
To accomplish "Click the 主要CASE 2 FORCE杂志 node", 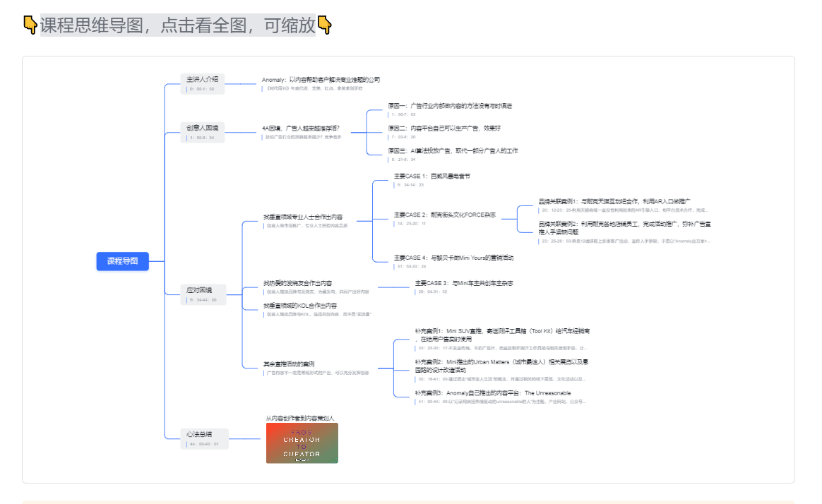I will pos(445,215).
